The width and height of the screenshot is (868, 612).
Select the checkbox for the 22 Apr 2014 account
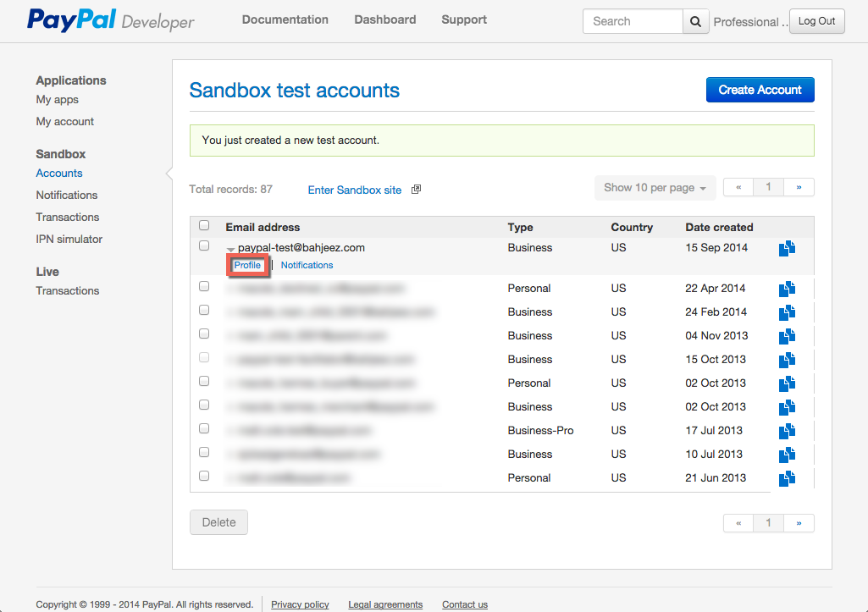[x=204, y=286]
